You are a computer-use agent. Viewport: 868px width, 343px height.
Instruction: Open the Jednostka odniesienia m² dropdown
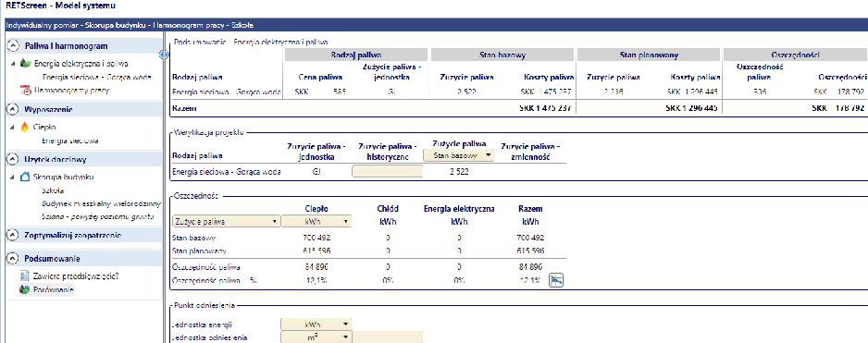tap(316, 337)
